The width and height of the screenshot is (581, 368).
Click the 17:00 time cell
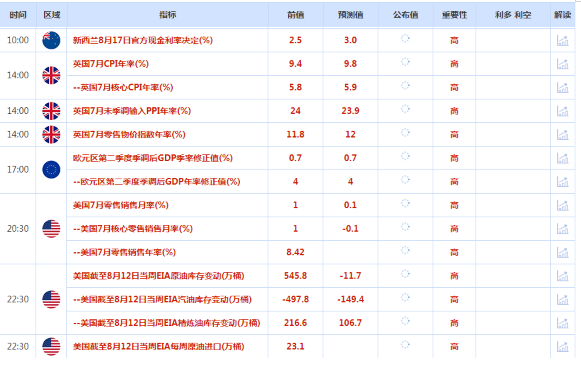pos(18,170)
